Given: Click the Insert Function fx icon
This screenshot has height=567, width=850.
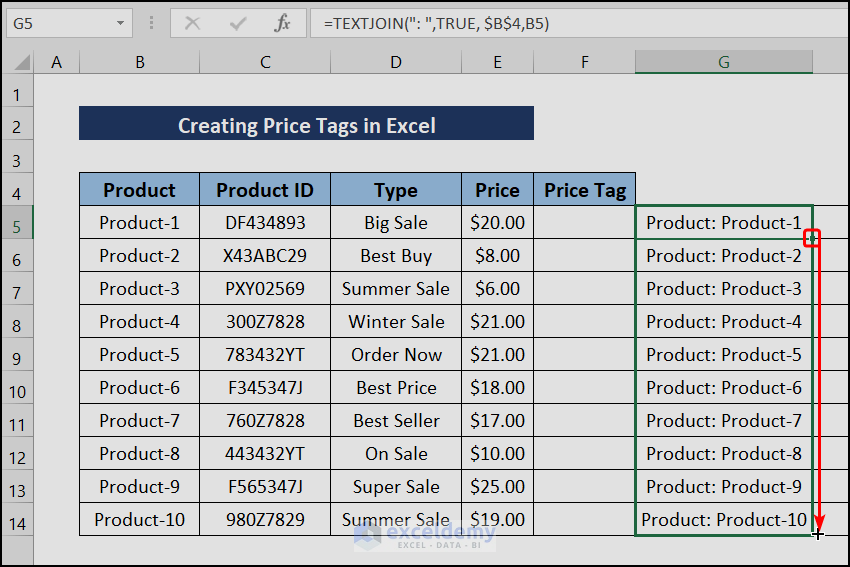Looking at the screenshot, I should click(x=283, y=23).
